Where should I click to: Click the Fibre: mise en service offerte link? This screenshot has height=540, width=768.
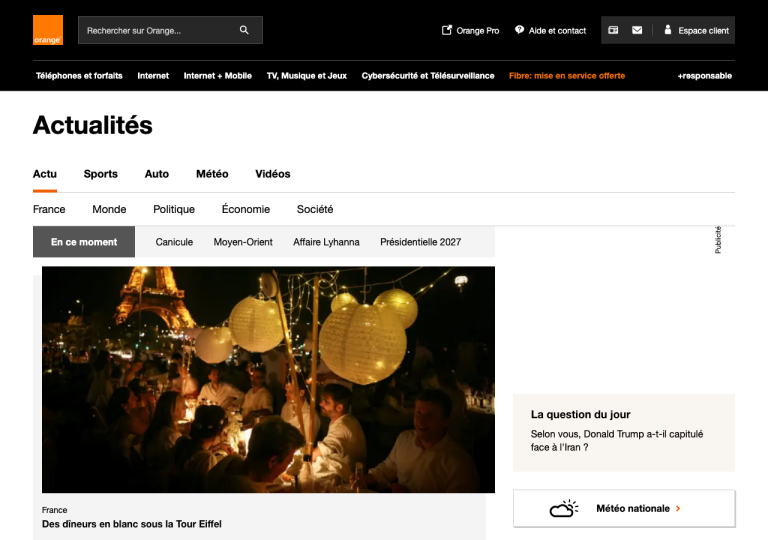click(567, 75)
